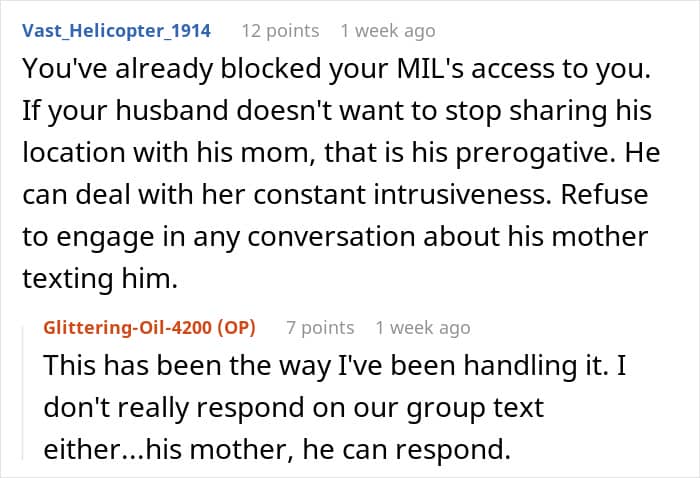Click the 12 points score

click(x=280, y=30)
